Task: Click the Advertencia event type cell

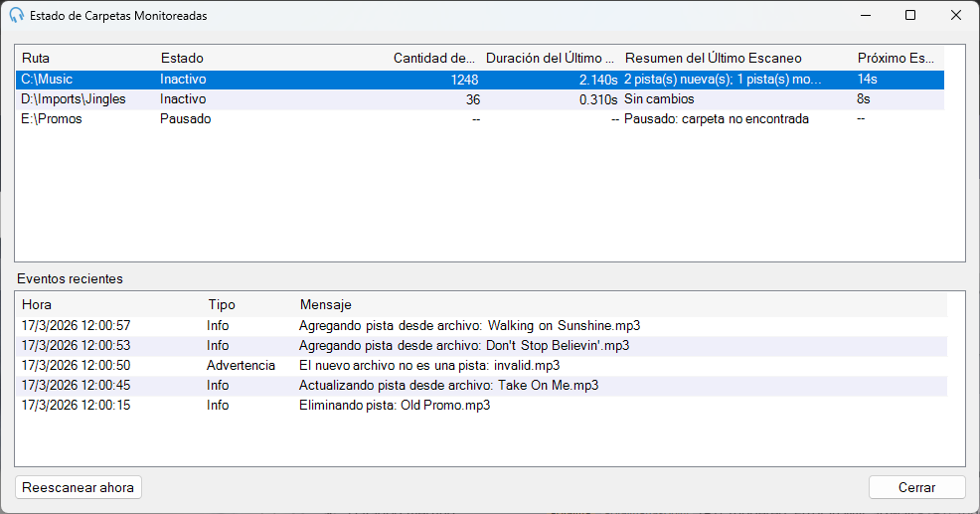Action: pos(242,365)
